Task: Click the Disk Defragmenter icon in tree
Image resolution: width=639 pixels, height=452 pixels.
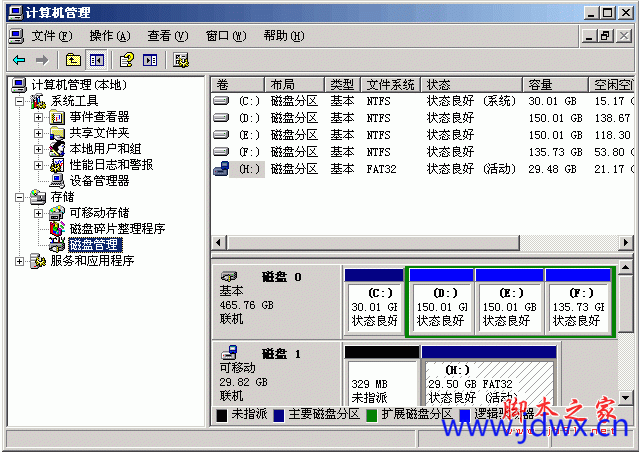Action: 57,229
